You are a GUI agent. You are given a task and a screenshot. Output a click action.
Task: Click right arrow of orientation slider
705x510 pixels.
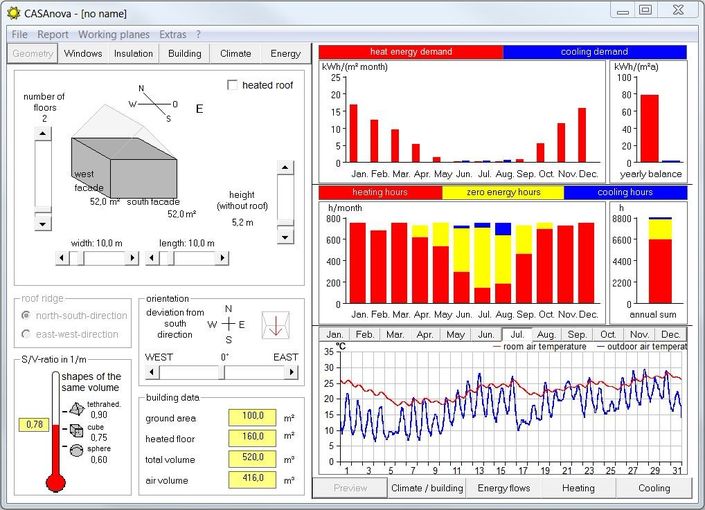click(291, 372)
